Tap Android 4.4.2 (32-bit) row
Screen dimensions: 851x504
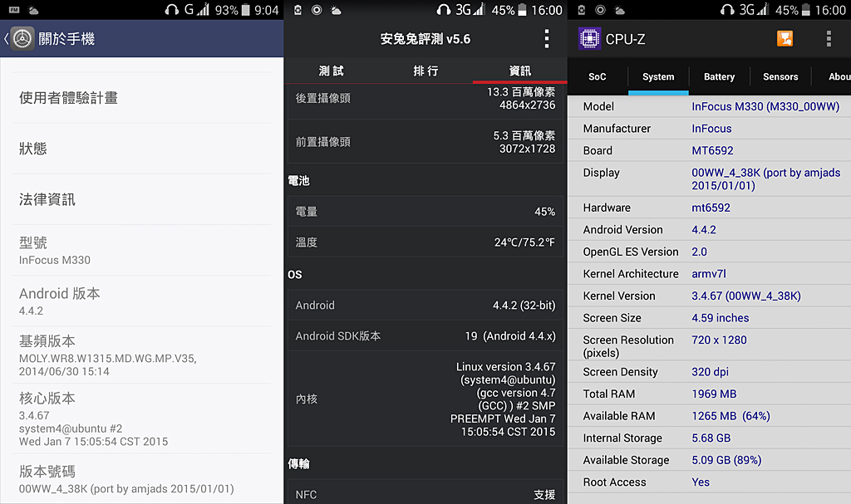tap(425, 305)
